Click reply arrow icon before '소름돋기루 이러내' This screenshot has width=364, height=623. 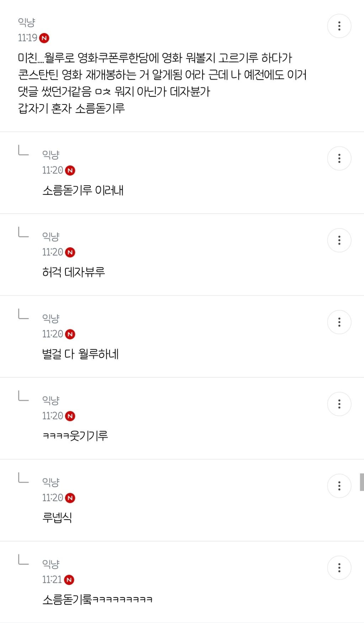coord(23,150)
